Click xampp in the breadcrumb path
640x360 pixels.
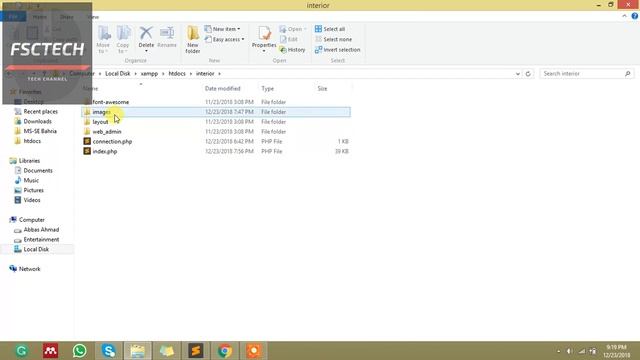[149, 74]
